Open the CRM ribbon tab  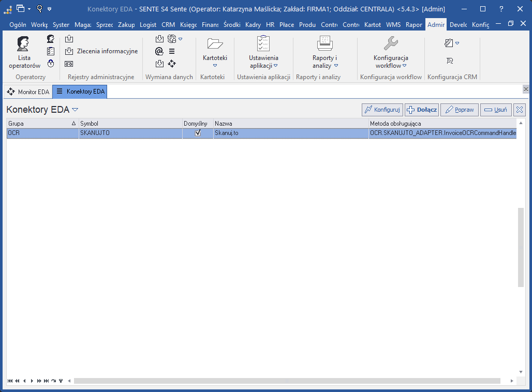tap(168, 25)
